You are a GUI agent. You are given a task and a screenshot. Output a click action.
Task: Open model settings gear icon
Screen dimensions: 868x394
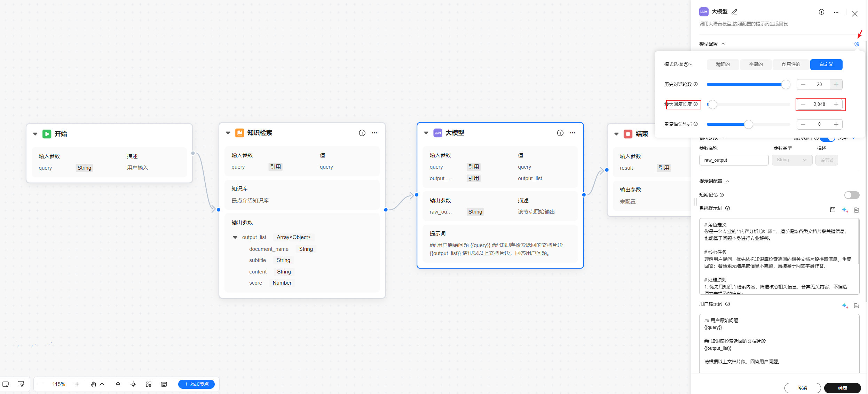(x=857, y=44)
